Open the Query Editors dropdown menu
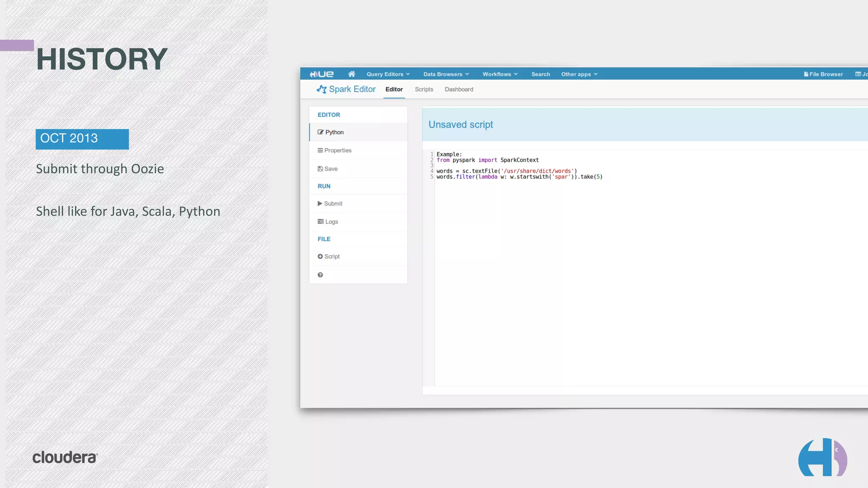The image size is (868, 488). pyautogui.click(x=388, y=74)
